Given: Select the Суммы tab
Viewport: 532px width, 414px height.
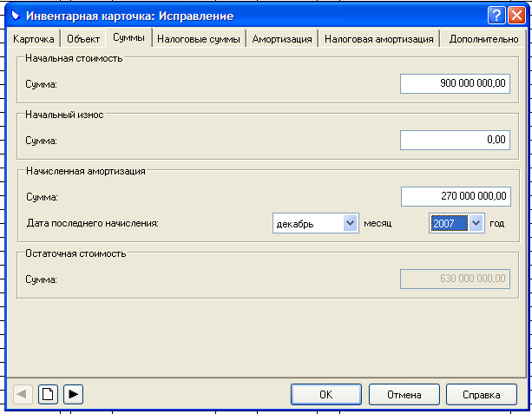Looking at the screenshot, I should tap(128, 38).
